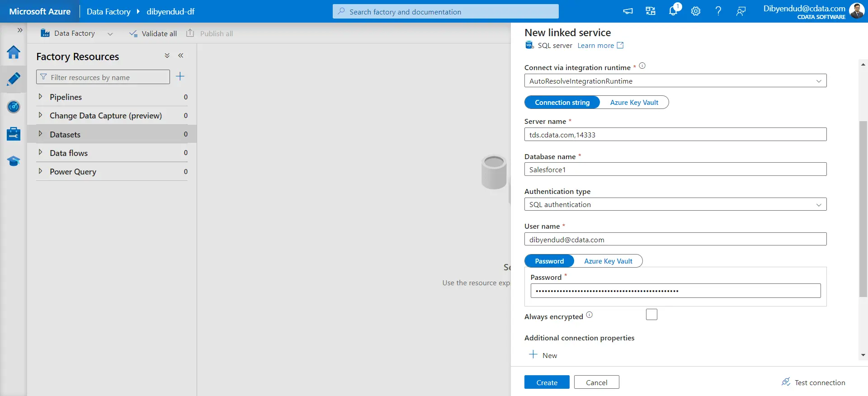Expand the Power Query tree node
The image size is (868, 396).
point(40,171)
